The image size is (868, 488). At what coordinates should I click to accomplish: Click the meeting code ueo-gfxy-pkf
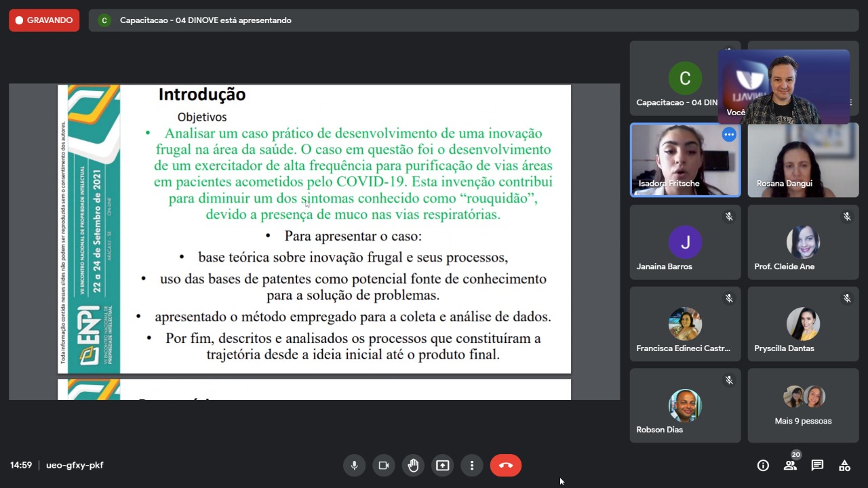(x=75, y=466)
